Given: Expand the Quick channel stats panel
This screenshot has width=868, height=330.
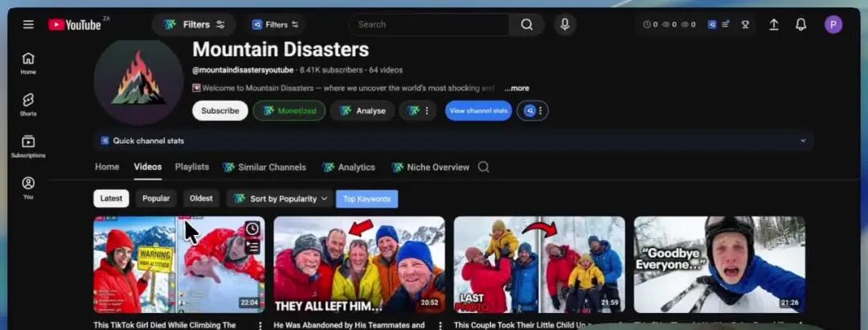Looking at the screenshot, I should click(x=802, y=141).
